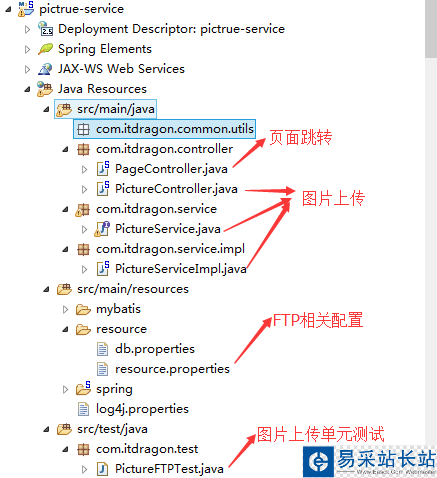The width and height of the screenshot is (437, 478).
Task: Select Deployment Descriptor: pictrue-service label
Action: 172,29
